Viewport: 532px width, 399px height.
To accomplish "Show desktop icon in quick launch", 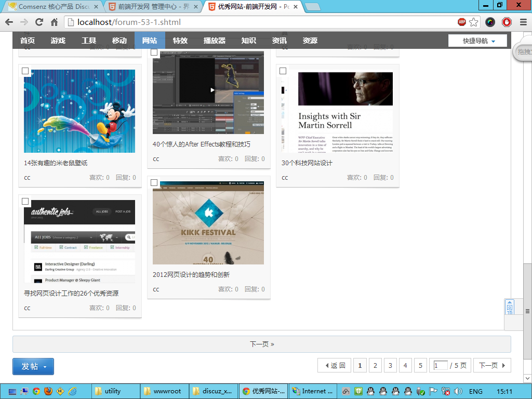I will tap(12, 392).
